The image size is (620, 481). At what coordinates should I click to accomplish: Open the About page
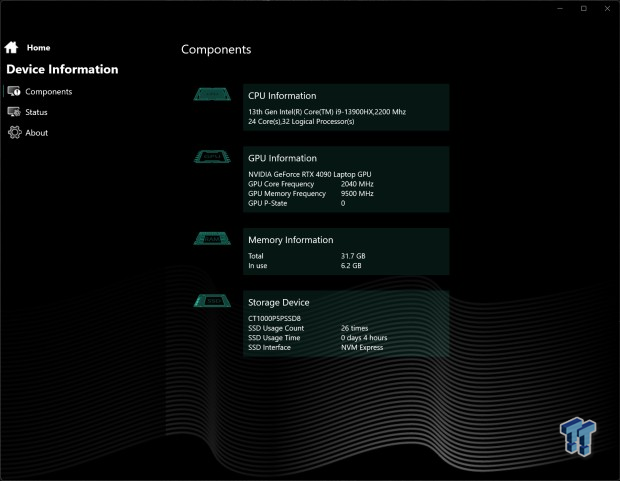click(x=37, y=133)
